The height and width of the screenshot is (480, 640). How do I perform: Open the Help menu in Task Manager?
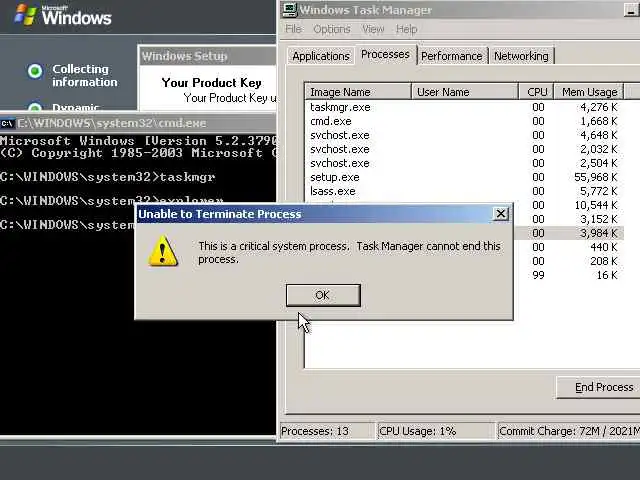point(407,29)
